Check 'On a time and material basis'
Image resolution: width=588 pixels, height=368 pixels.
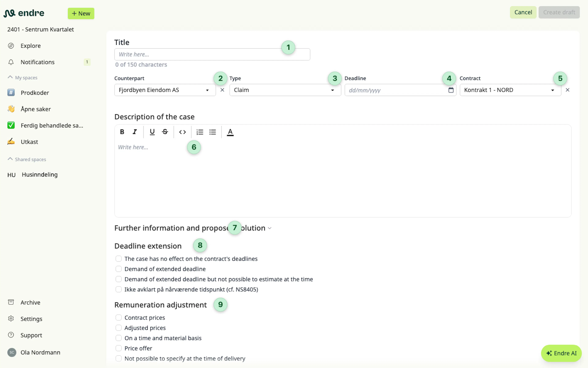tap(119, 338)
